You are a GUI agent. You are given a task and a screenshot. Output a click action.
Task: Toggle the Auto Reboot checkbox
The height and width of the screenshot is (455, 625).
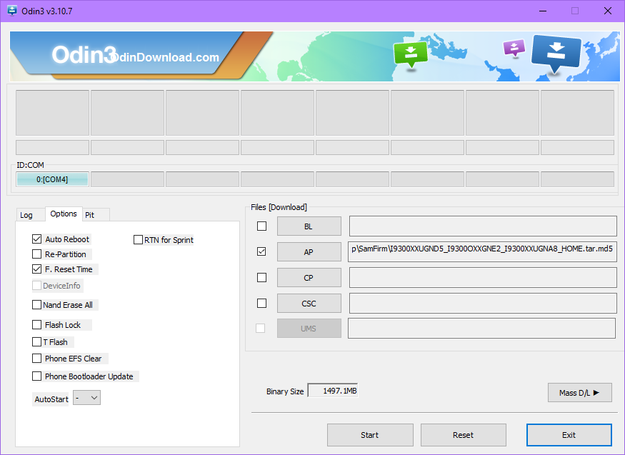point(37,239)
